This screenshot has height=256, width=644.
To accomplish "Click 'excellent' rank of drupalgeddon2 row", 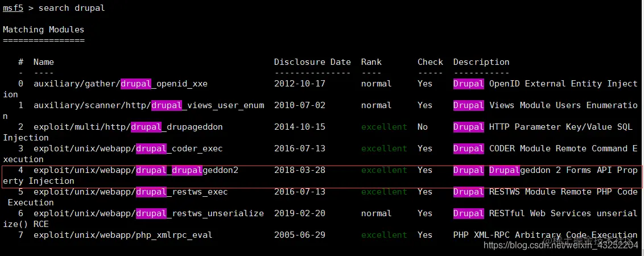I will coord(384,170).
